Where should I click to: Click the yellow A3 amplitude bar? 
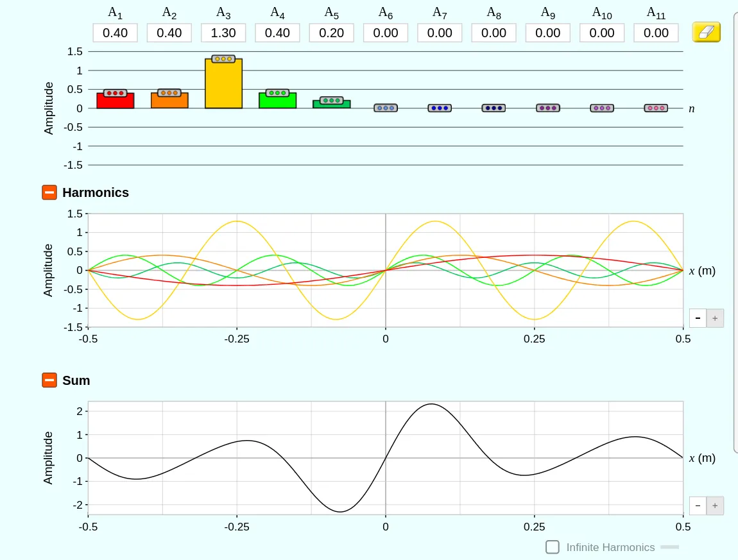223,85
